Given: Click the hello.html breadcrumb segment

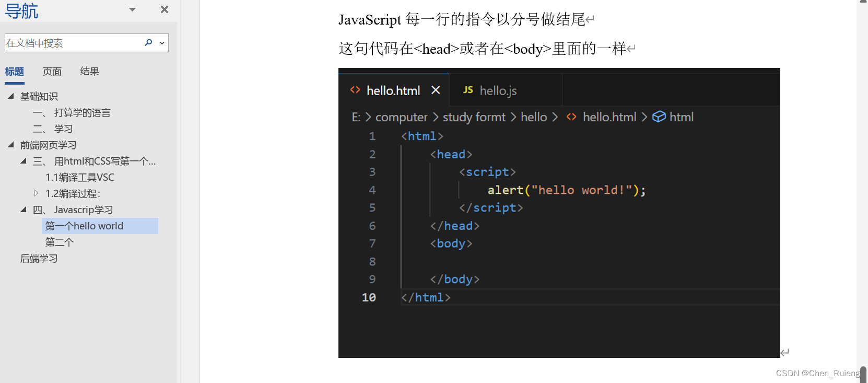Looking at the screenshot, I should coord(609,117).
